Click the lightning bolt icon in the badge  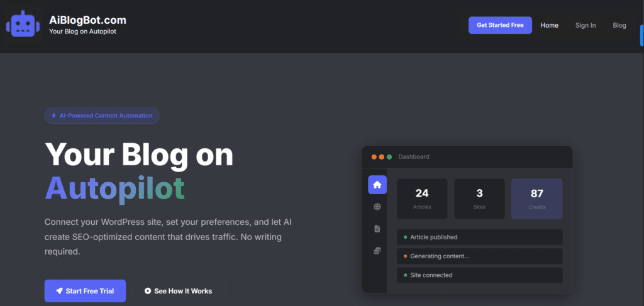(54, 116)
